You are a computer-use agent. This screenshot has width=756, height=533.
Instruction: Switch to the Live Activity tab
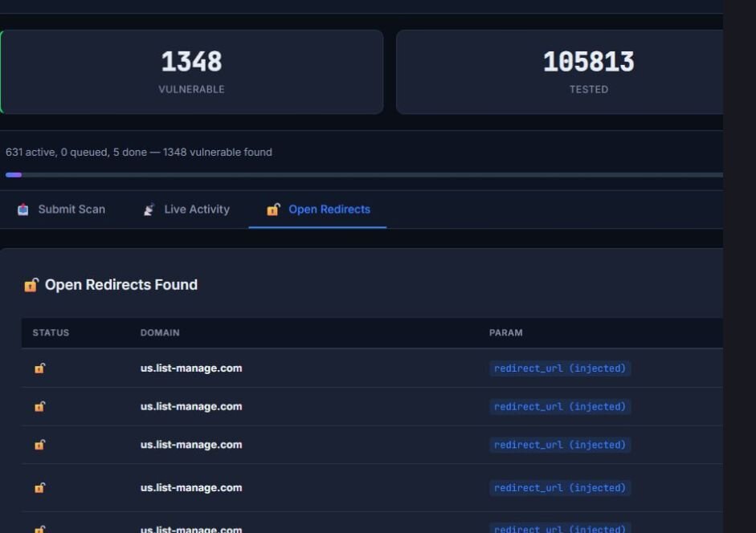pyautogui.click(x=196, y=210)
